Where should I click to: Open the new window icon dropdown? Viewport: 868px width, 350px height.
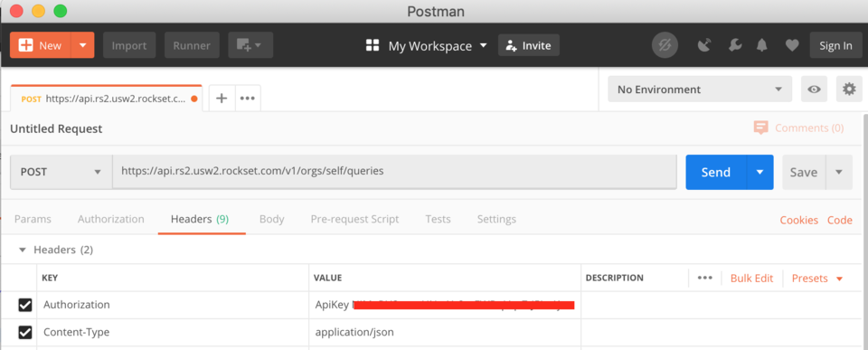250,45
